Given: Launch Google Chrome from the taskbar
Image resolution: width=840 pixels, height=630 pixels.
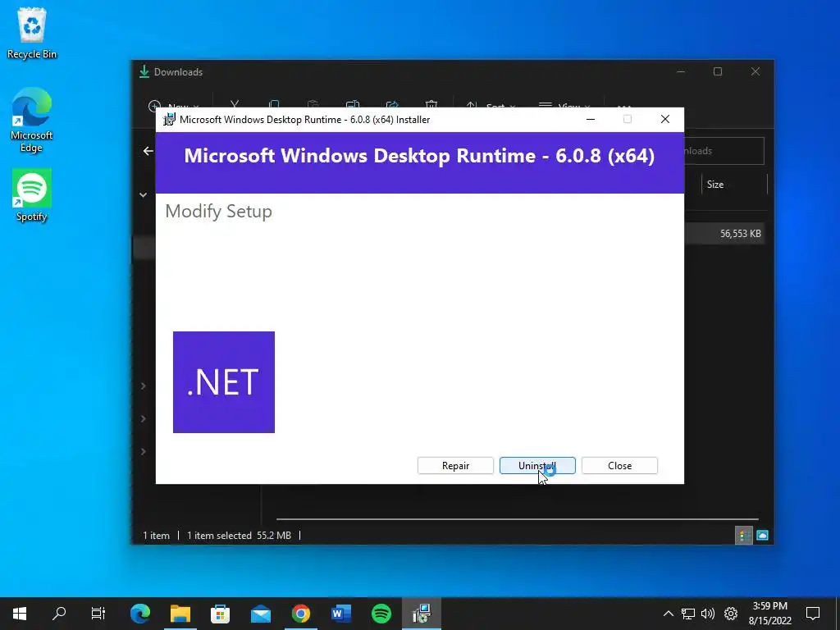Looking at the screenshot, I should tap(300, 614).
